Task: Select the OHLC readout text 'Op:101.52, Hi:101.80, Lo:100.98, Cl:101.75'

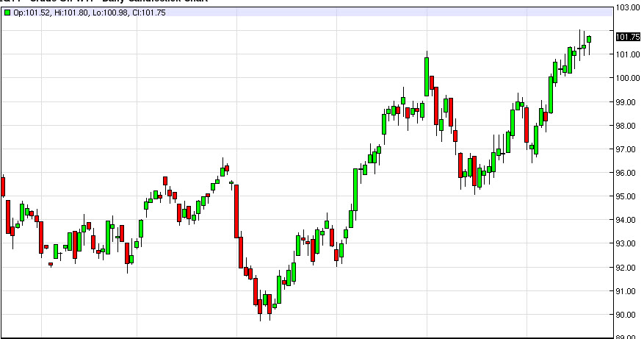Action: [90, 13]
